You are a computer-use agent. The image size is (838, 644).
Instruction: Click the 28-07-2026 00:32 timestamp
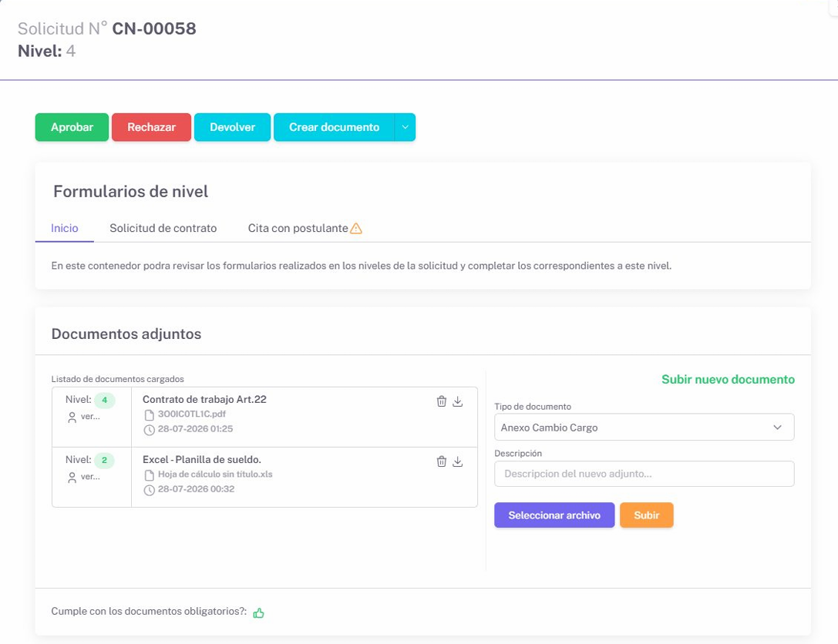pos(196,489)
